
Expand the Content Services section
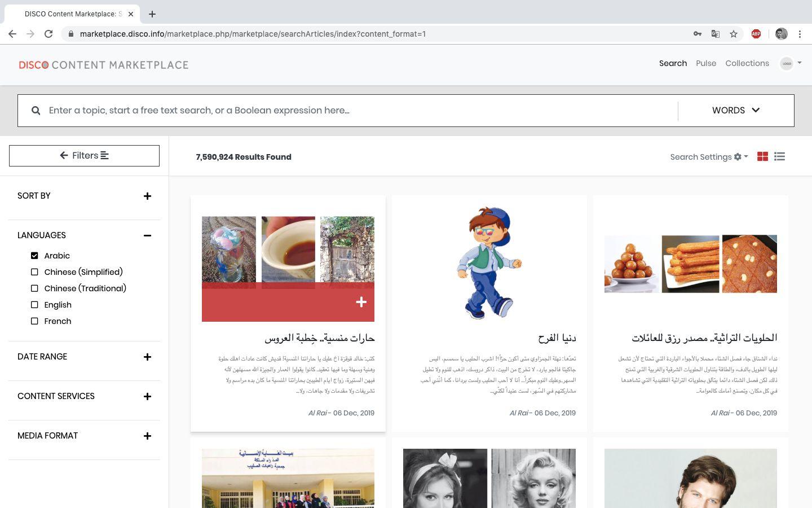tap(147, 396)
